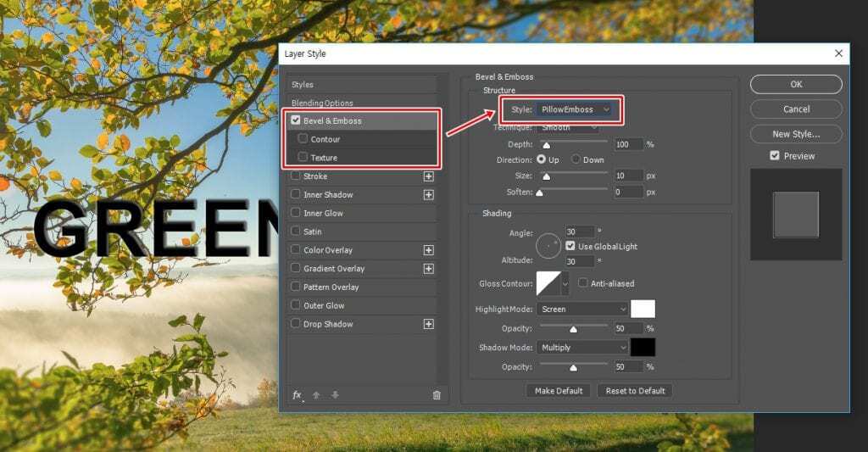Viewport: 868px width, 452px height.
Task: Open the Technique dropdown showing Smooth
Action: point(567,128)
